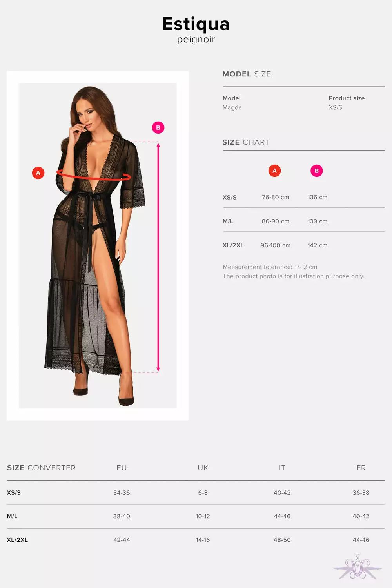Screen dimensions: 392x588
Task: Click the 136 cm length value
Action: [x=318, y=197]
